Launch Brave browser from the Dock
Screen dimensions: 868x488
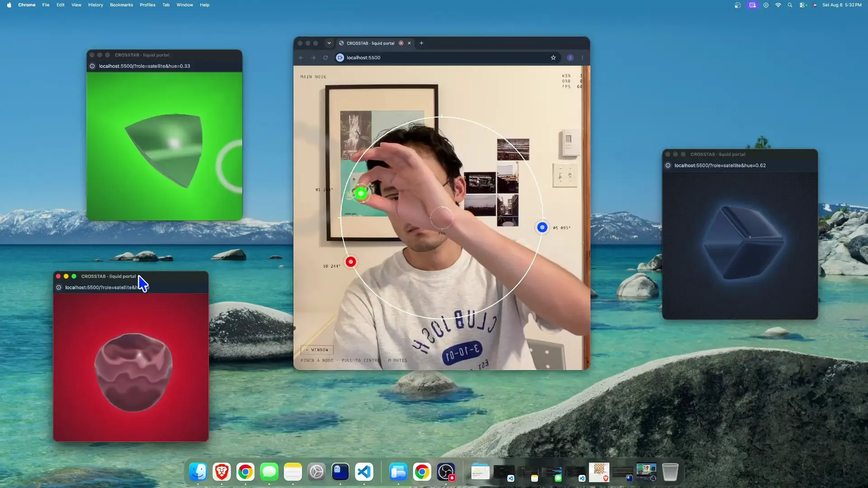click(x=222, y=472)
